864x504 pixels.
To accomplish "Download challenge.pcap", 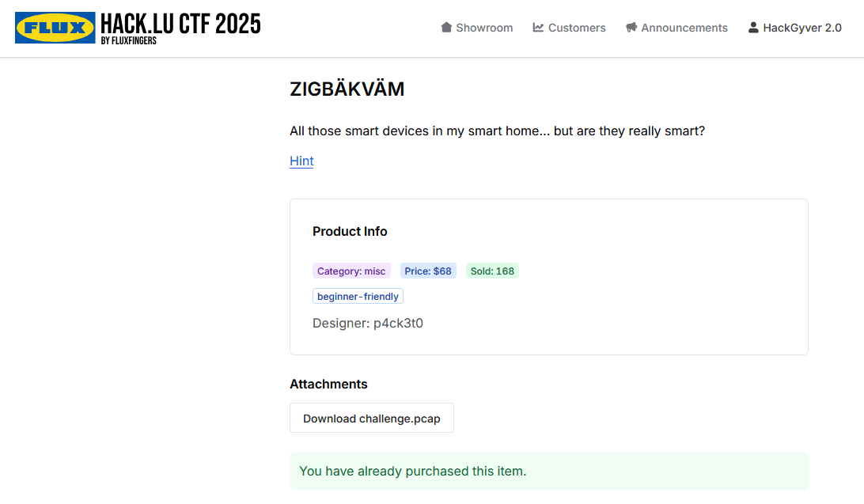I will click(x=372, y=418).
